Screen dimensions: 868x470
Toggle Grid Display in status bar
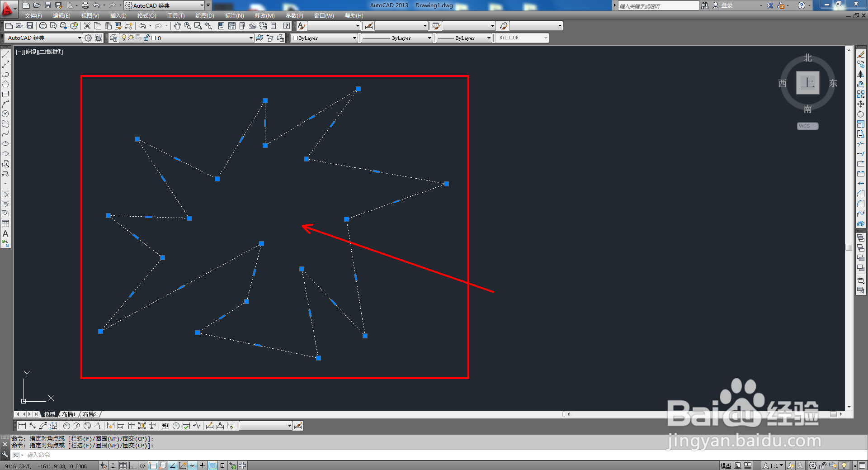tap(123, 465)
